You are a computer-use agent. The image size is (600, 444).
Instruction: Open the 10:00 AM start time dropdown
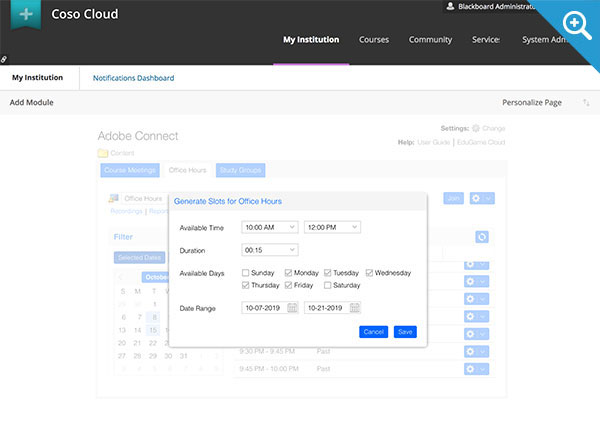pos(270,227)
